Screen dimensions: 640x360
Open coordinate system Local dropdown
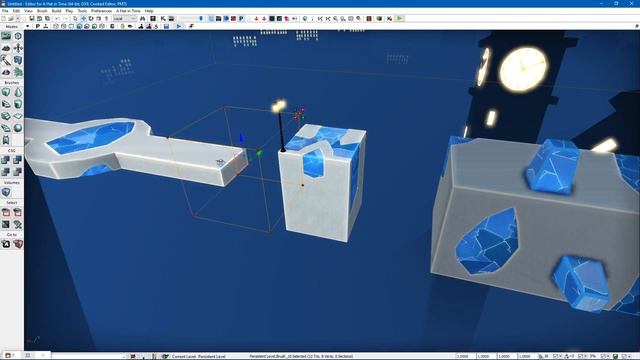click(125, 18)
